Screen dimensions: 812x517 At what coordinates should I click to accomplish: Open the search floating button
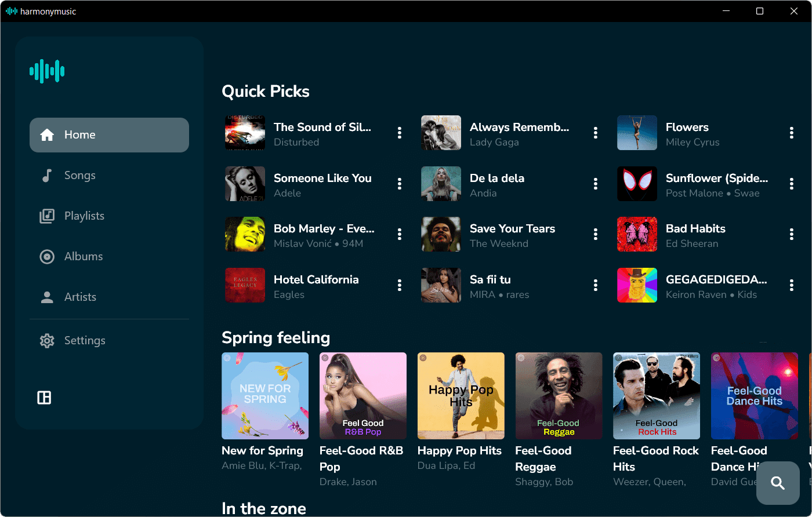tap(778, 483)
